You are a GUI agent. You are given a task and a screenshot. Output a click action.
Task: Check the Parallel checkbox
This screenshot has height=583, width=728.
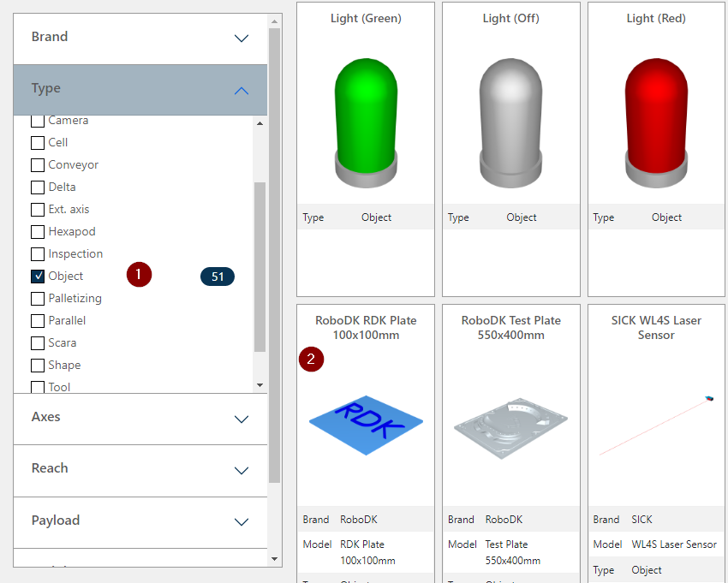pos(38,321)
